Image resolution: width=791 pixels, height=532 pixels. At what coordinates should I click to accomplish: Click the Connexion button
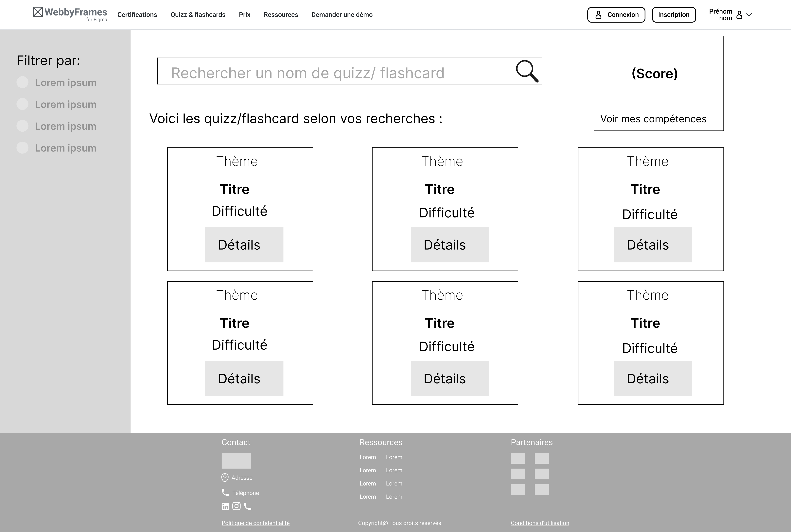616,15
